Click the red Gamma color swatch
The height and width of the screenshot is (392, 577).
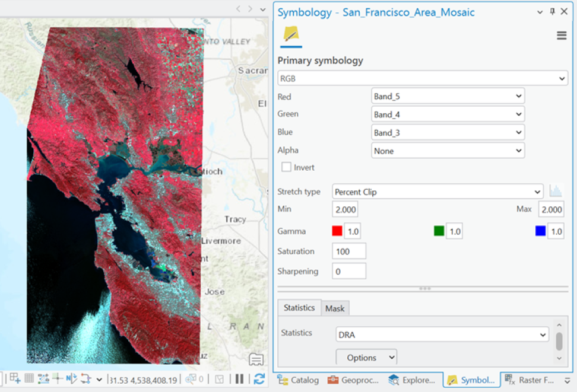pyautogui.click(x=337, y=231)
